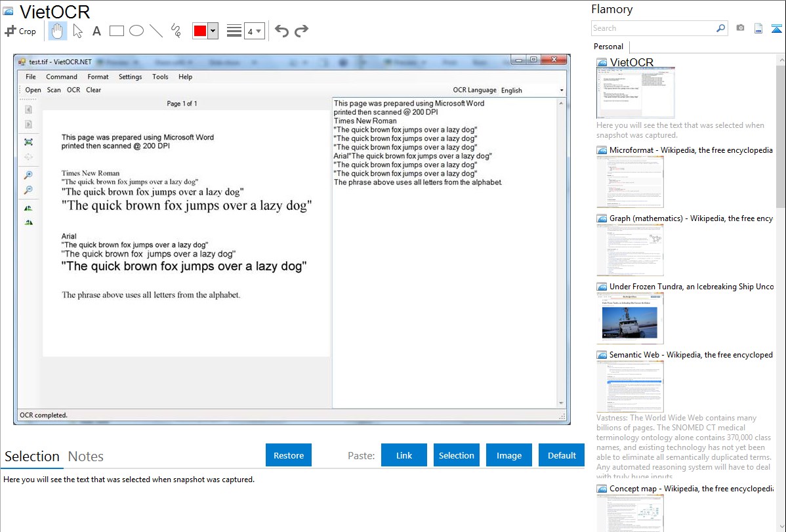Viewport: 786px width, 532px height.
Task: Redo the last undone action
Action: (302, 31)
